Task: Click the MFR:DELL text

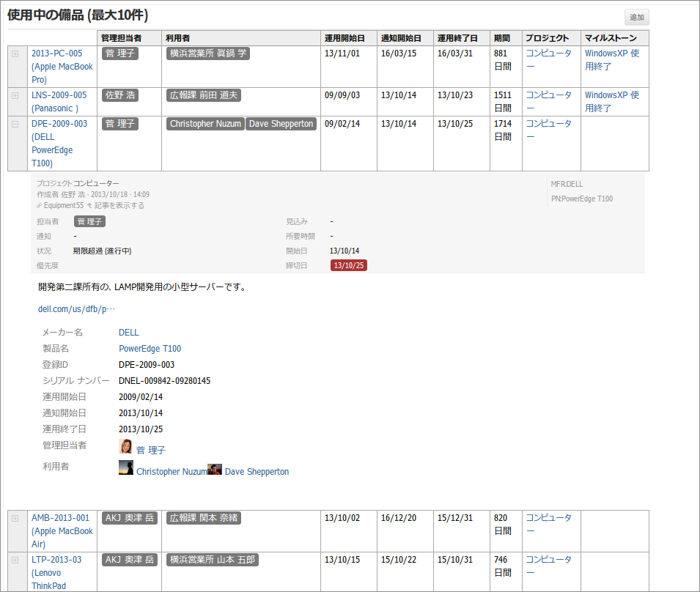Action: [567, 184]
